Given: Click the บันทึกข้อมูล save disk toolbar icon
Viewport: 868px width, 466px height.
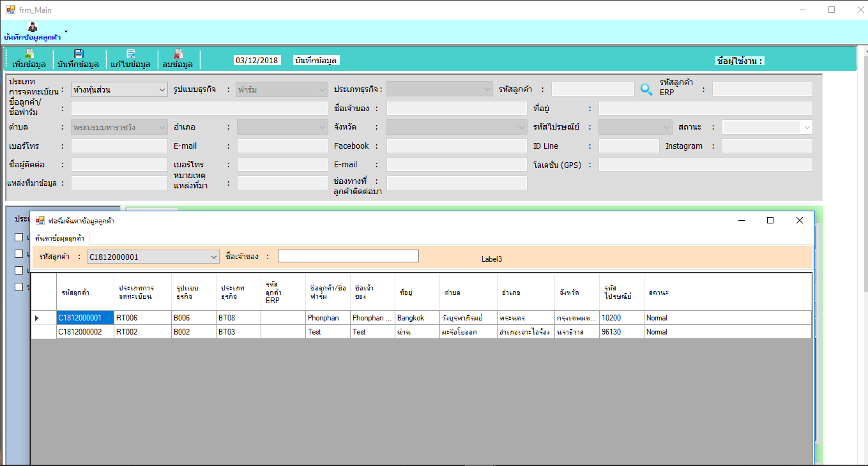Looking at the screenshot, I should click(x=79, y=54).
